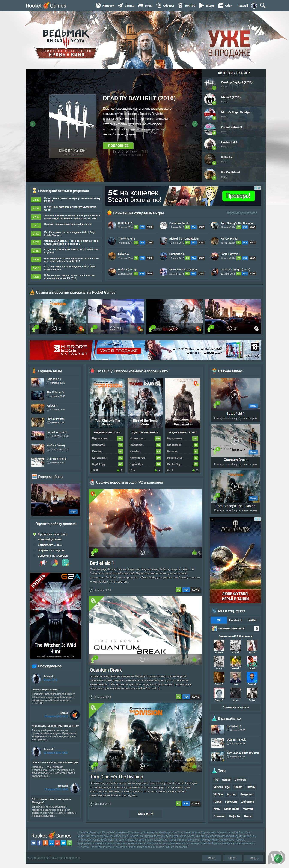The height and width of the screenshot is (868, 289).
Task: Click the thumbs-up icon on the Battlefield 1 news image
Action: tap(194, 552)
